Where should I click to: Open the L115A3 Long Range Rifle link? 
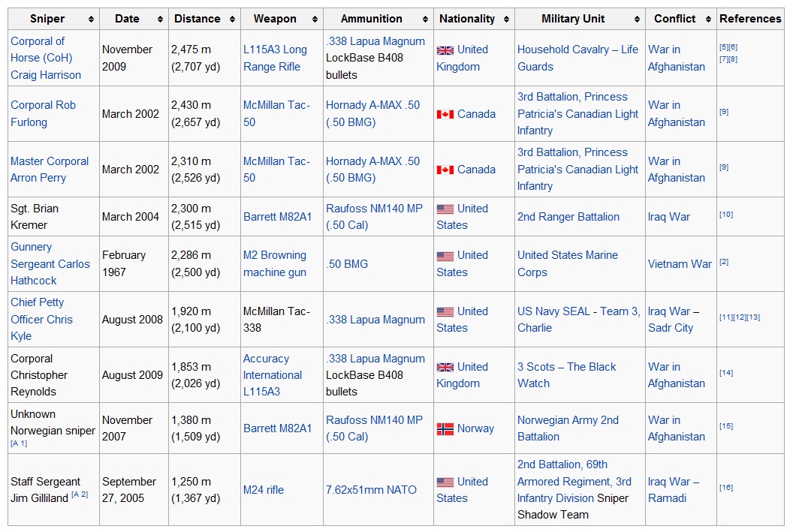(x=275, y=58)
